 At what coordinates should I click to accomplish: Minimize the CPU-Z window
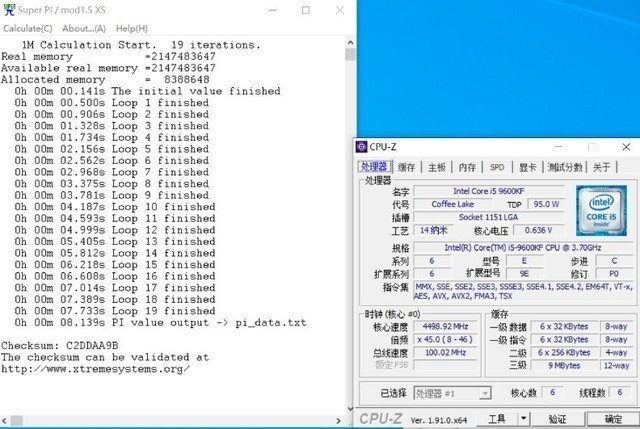[x=559, y=147]
